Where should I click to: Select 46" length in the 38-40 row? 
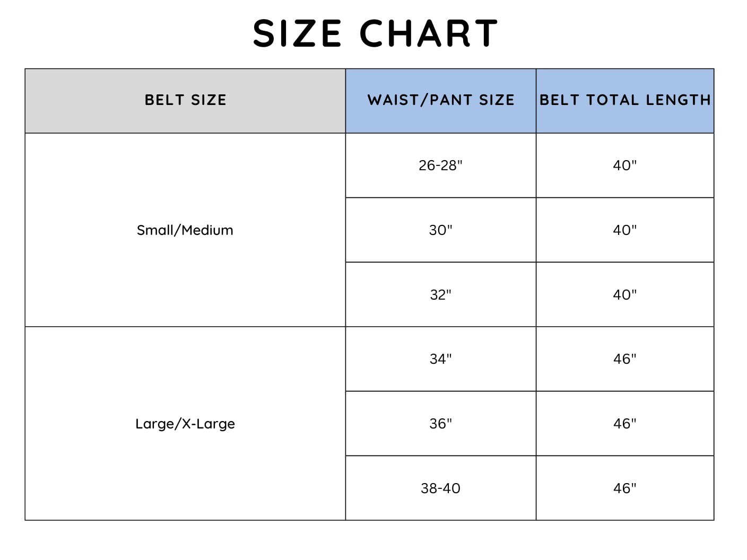pos(624,488)
